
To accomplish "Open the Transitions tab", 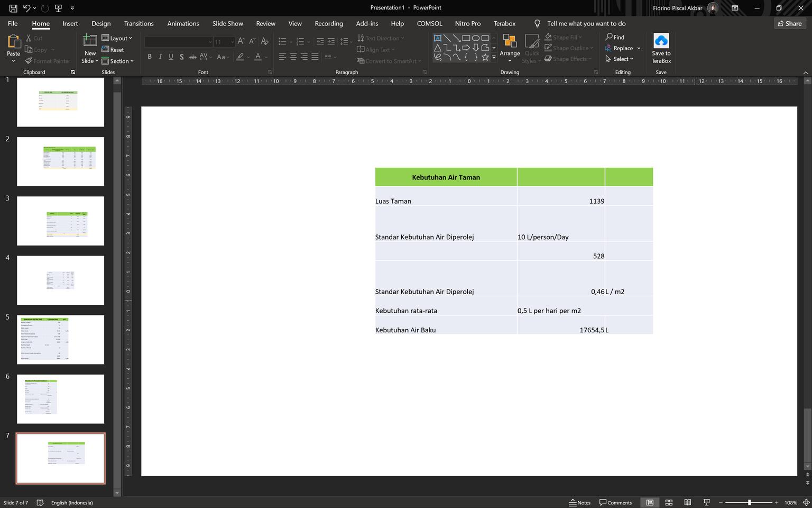I will tap(139, 23).
